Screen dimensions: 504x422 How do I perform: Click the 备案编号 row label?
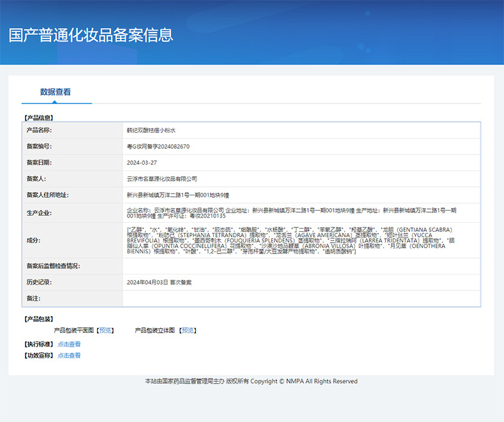click(39, 146)
